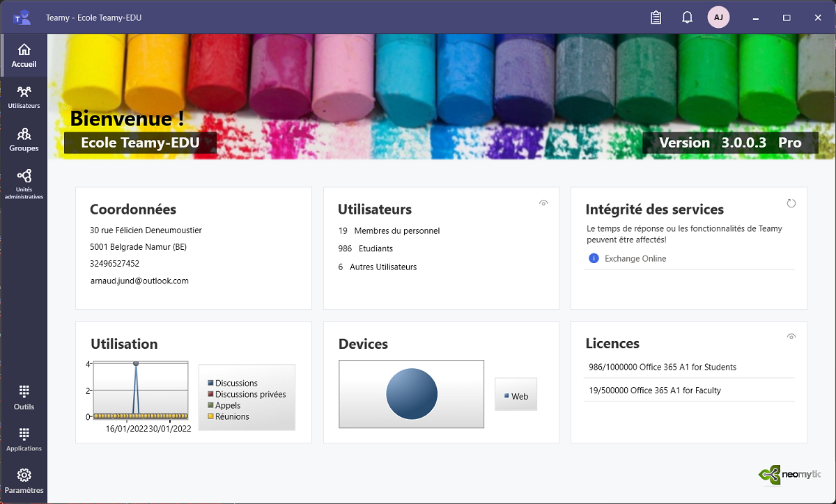836x504 pixels.
Task: Click the Discussions privées legend color square
Action: (x=210, y=394)
